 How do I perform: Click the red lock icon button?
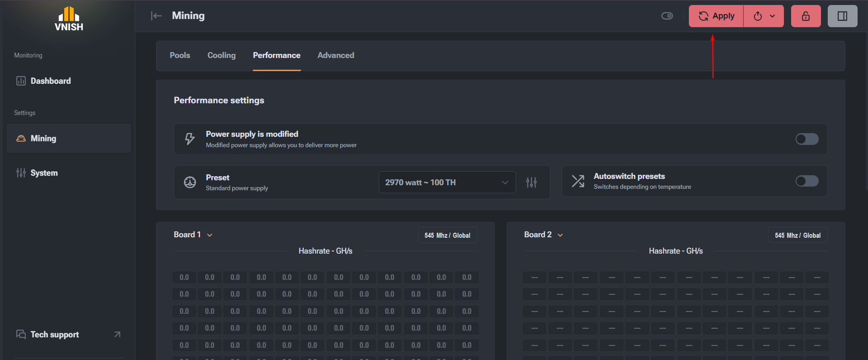click(806, 16)
